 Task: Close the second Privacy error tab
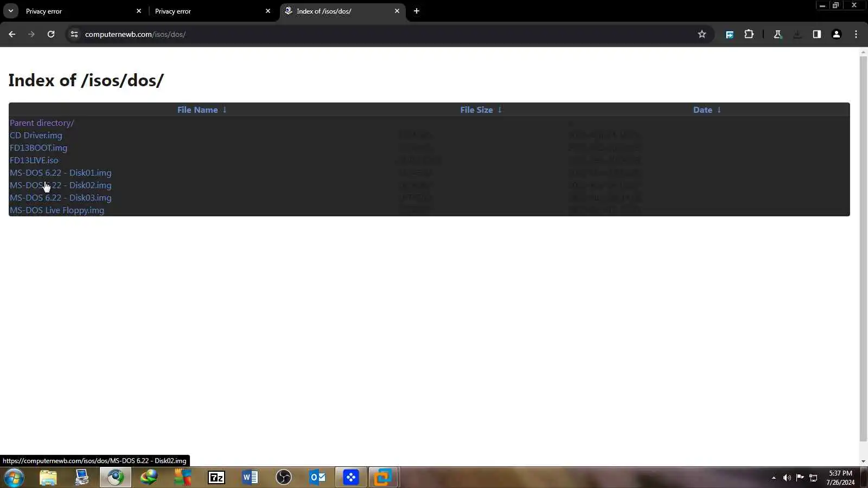pos(268,11)
